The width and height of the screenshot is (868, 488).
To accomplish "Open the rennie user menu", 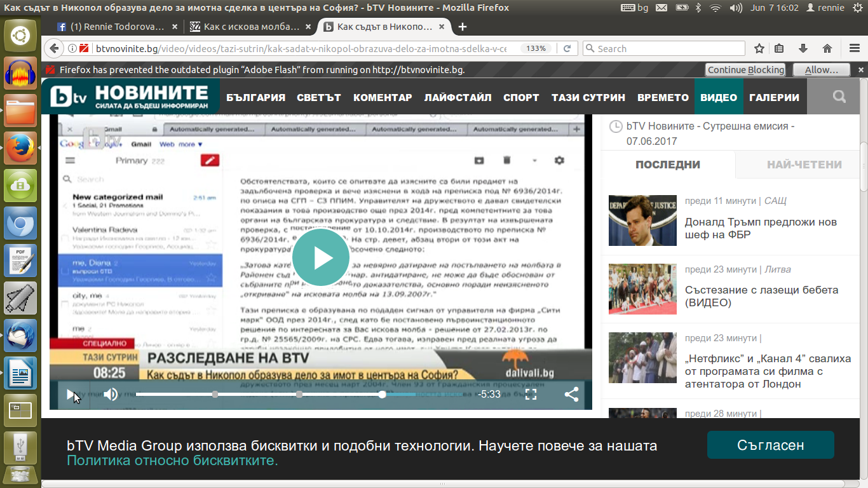I will tap(825, 8).
